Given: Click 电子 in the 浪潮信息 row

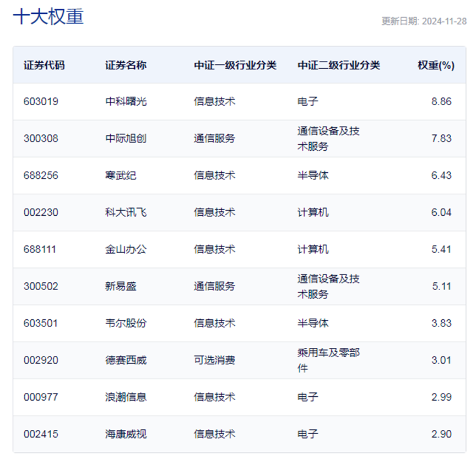Looking at the screenshot, I should [308, 397].
